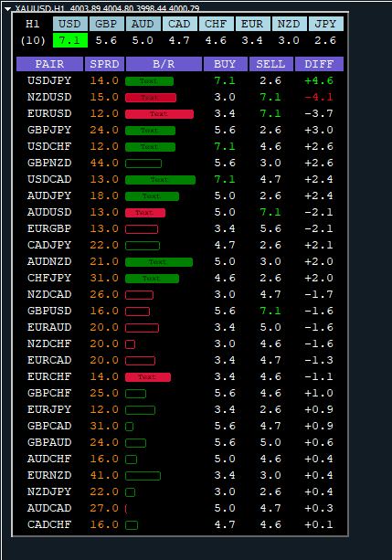Select the EURGBP pair name
The image size is (392, 560).
pos(49,228)
